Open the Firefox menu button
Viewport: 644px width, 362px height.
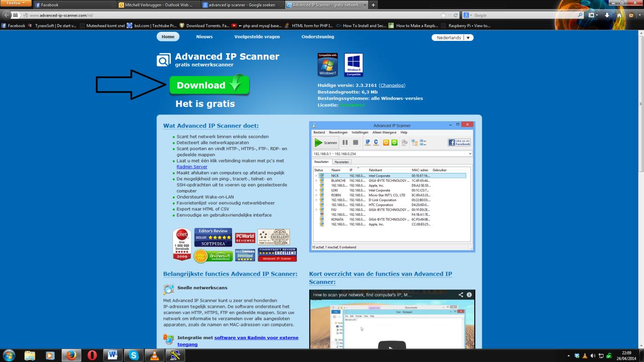(x=16, y=3)
